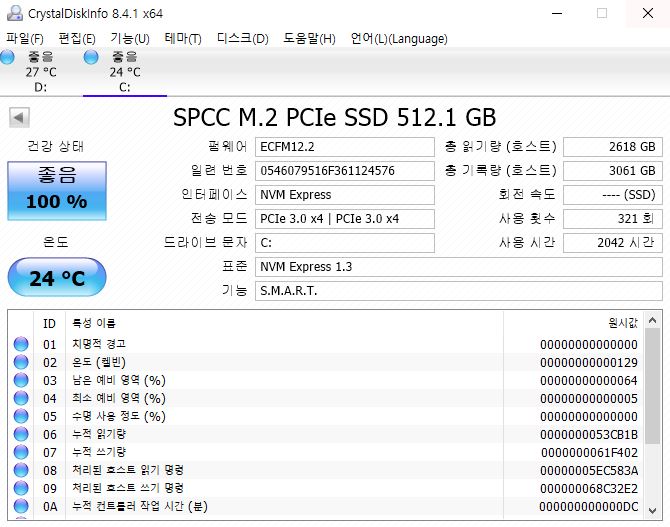Open the 편집(E) menu
Viewport: 670px width, 527px height.
(x=77, y=39)
